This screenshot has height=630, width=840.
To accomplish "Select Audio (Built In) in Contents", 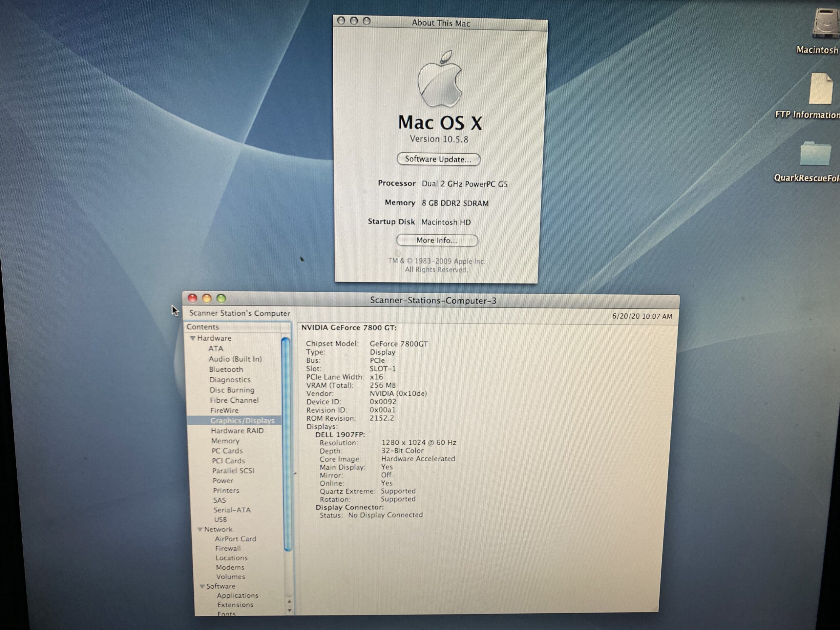I will pyautogui.click(x=235, y=359).
